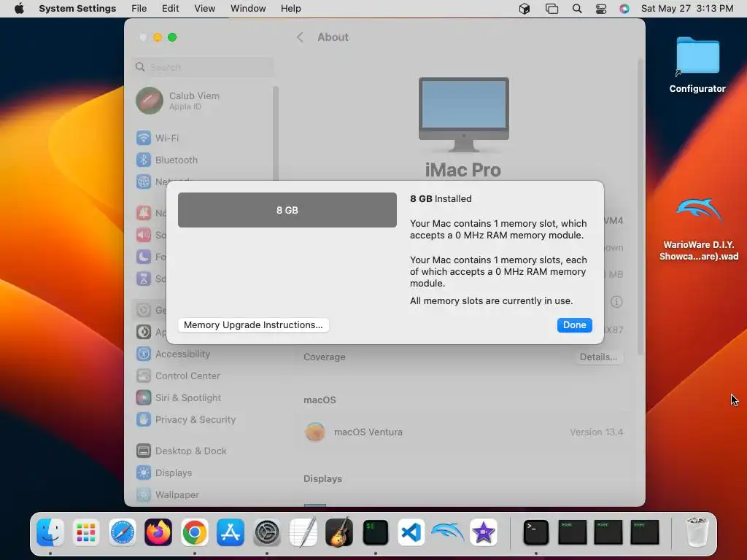The height and width of the screenshot is (560, 747).
Task: Open Visual Studio Code from the Dock
Action: click(x=411, y=532)
